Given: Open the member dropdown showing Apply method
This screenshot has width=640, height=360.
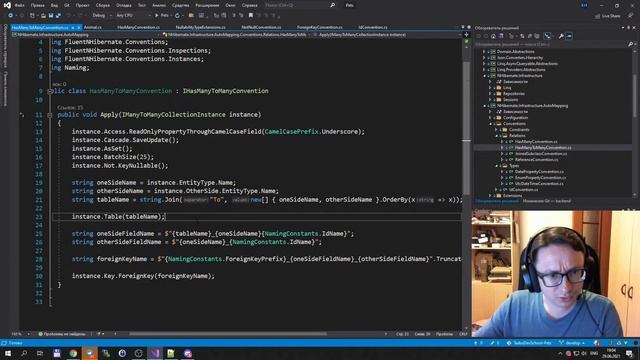Looking at the screenshot, I should pos(388,35).
